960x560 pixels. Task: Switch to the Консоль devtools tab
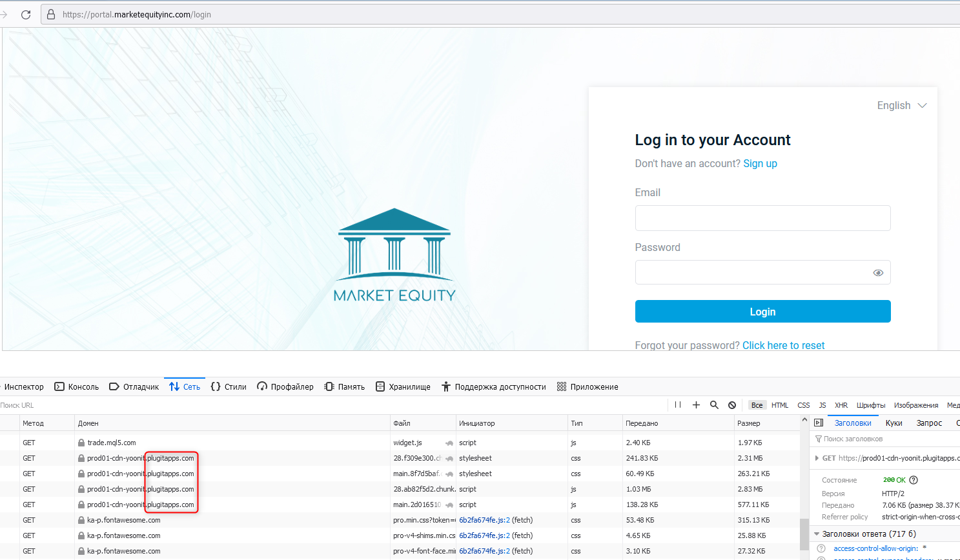coord(77,387)
